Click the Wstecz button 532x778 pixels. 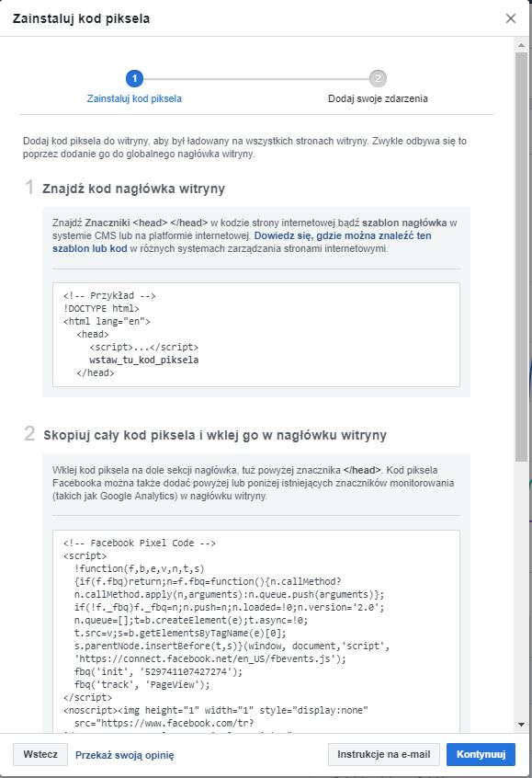40,754
